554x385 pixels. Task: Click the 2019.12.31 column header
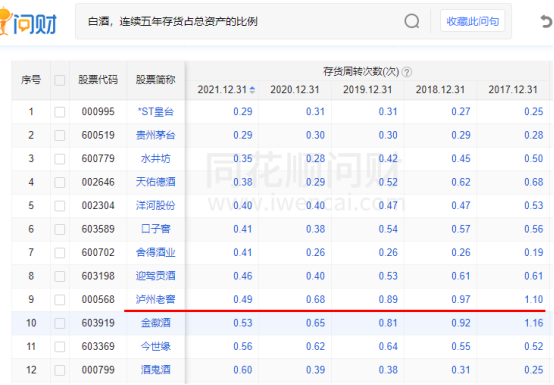click(x=367, y=90)
